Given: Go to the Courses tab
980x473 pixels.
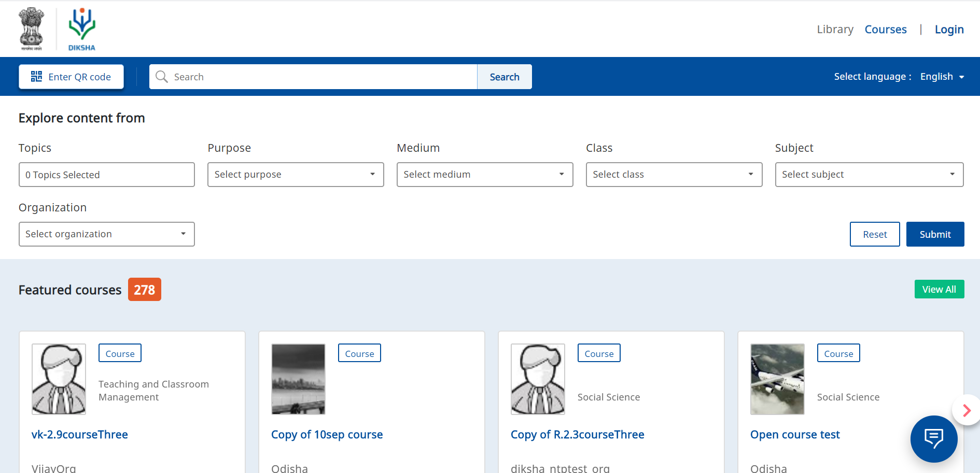Looking at the screenshot, I should click(x=885, y=30).
